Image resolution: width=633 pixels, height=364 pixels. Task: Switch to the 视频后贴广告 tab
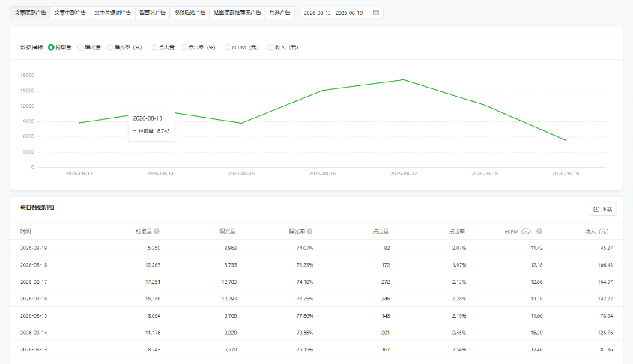[x=190, y=13]
